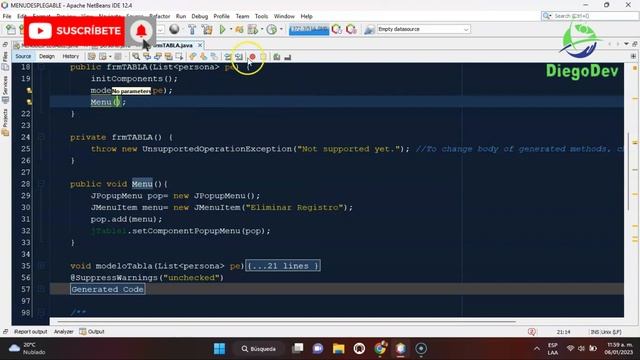Image resolution: width=640 pixels, height=360 pixels.
Task: Open the Output panel button
Action: point(92,332)
